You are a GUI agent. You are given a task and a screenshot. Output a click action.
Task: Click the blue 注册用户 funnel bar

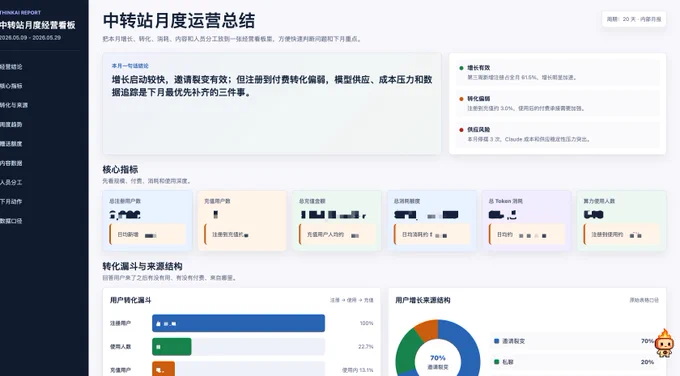coord(238,323)
